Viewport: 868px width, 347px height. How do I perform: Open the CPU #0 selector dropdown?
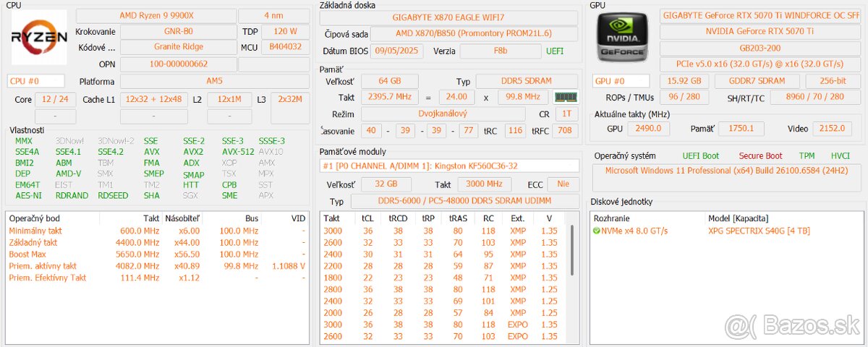(x=36, y=81)
